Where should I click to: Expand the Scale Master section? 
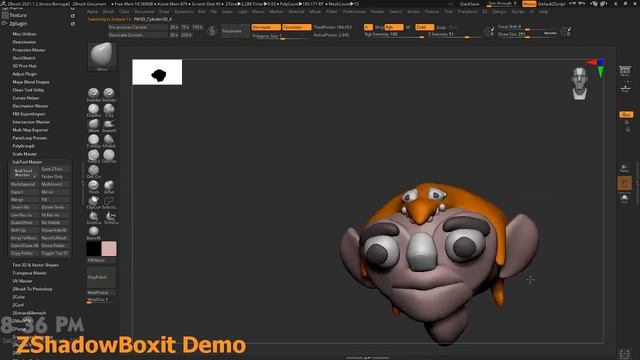[x=24, y=154]
